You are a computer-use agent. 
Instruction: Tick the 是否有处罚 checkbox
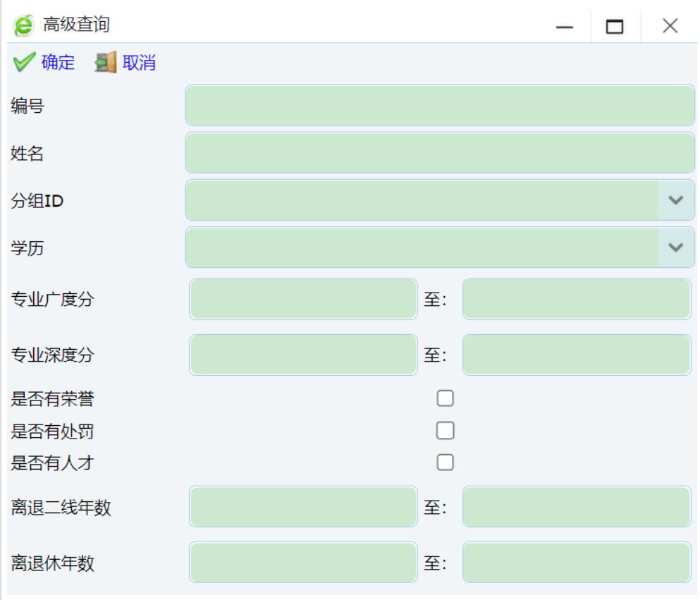(445, 431)
